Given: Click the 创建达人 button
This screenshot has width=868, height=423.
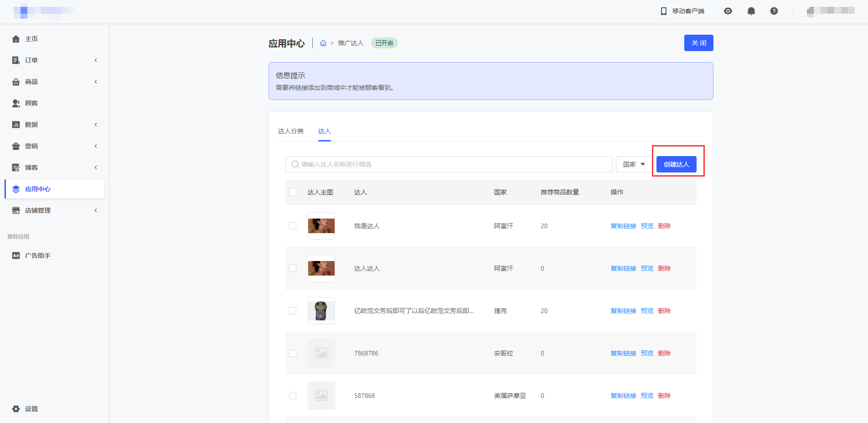Looking at the screenshot, I should pos(677,164).
